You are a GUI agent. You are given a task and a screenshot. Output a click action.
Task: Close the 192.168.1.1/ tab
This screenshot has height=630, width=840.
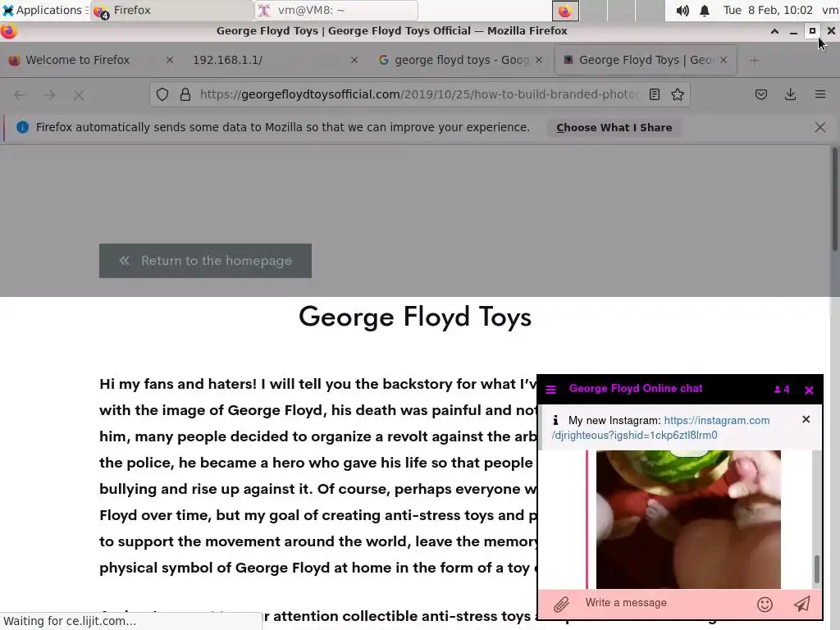tap(354, 60)
